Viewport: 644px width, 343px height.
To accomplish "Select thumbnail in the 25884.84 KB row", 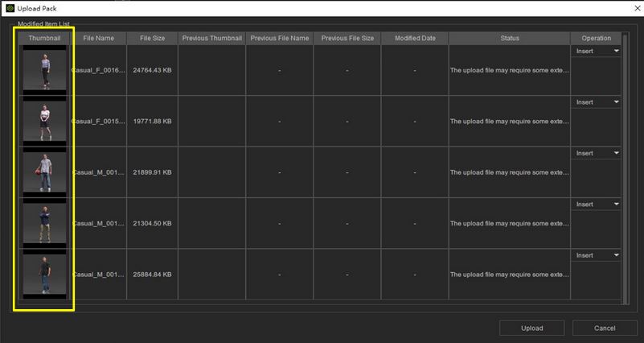I will [x=45, y=274].
